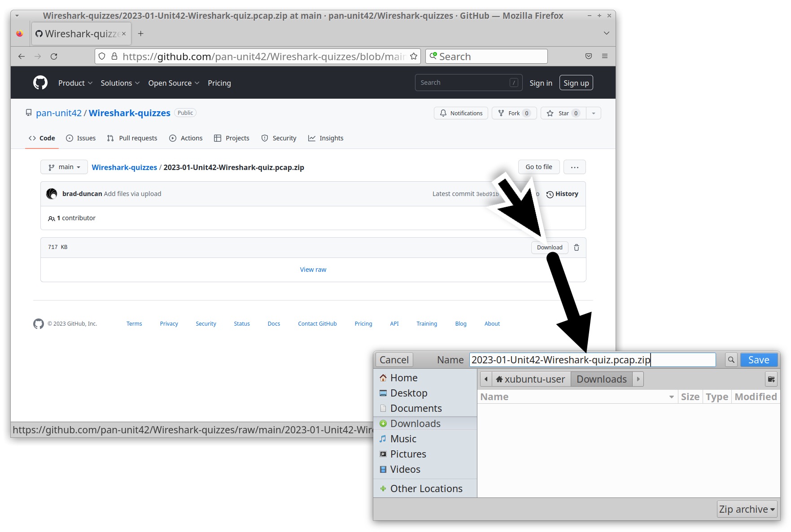Screen dimensions: 791x532
Task: Open the star list dropdown arrow
Action: [593, 113]
